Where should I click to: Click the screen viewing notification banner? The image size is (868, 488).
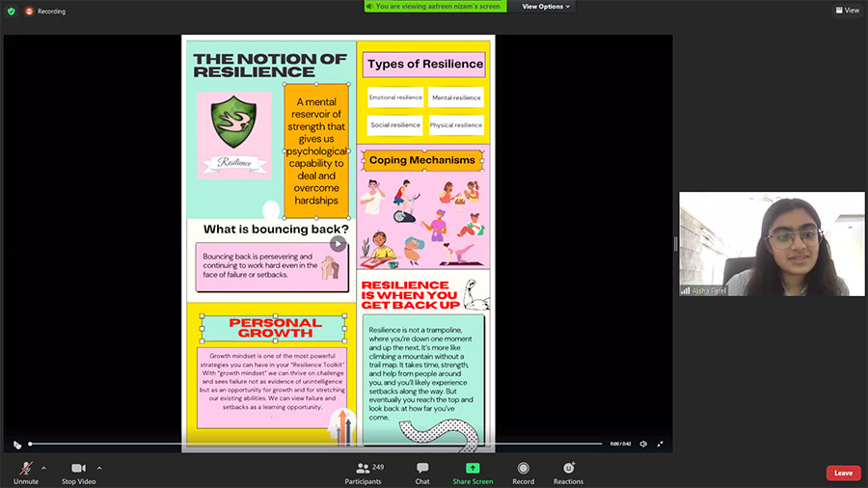click(x=435, y=7)
